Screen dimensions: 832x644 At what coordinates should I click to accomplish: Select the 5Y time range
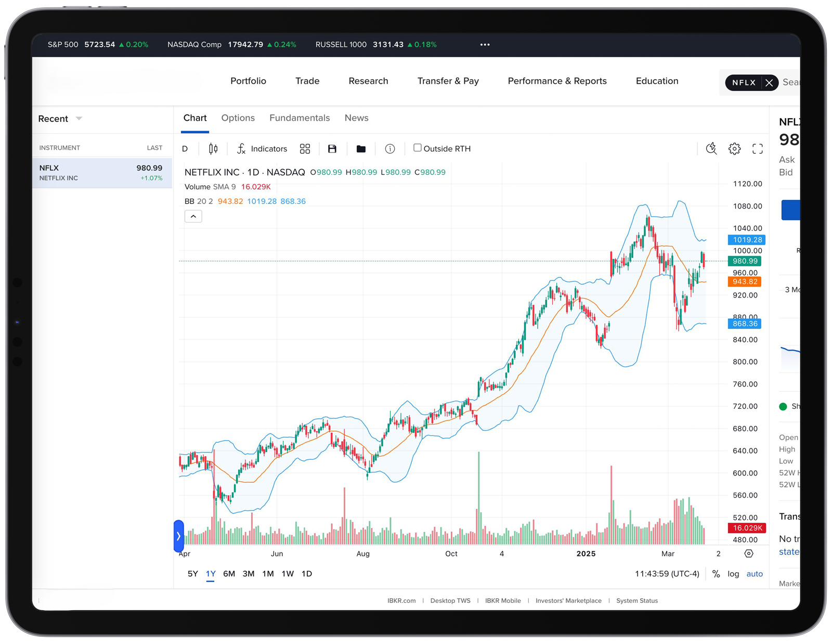(x=193, y=574)
